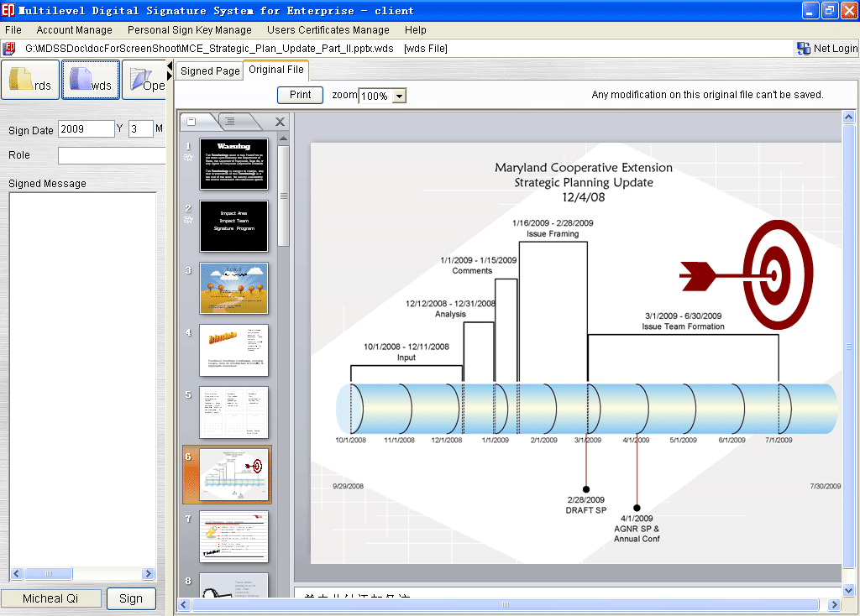Click the slide view vertical scrollbar thumb

848,347
